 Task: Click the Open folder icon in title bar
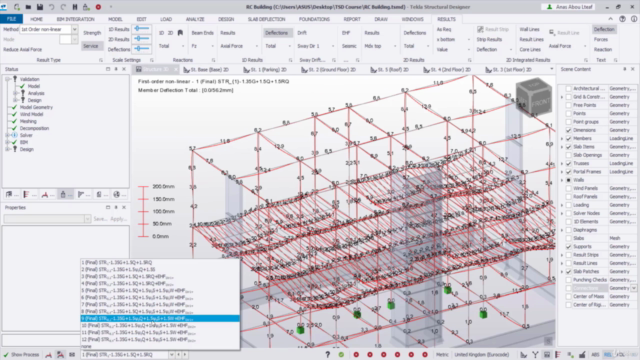28,7
